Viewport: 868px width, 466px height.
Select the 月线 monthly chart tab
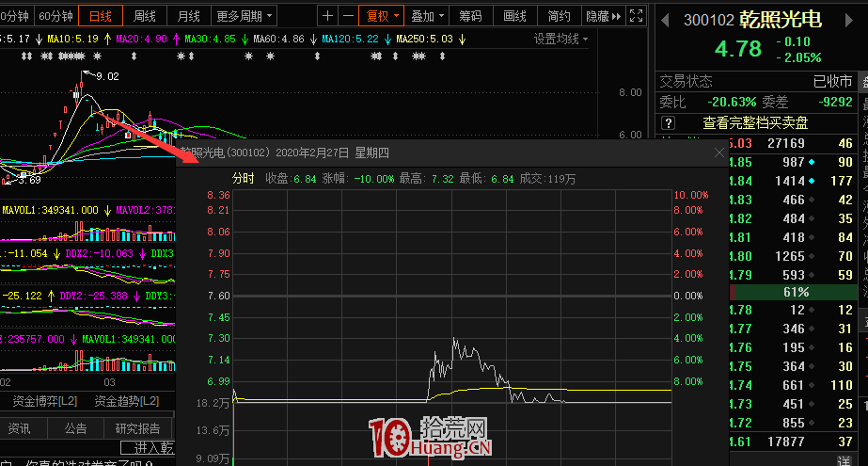pos(188,16)
